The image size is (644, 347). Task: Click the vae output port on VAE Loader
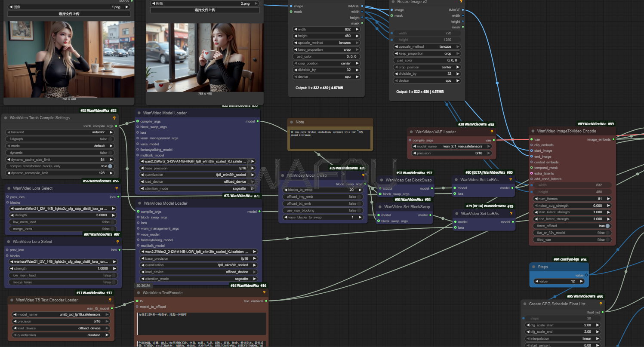coord(493,140)
